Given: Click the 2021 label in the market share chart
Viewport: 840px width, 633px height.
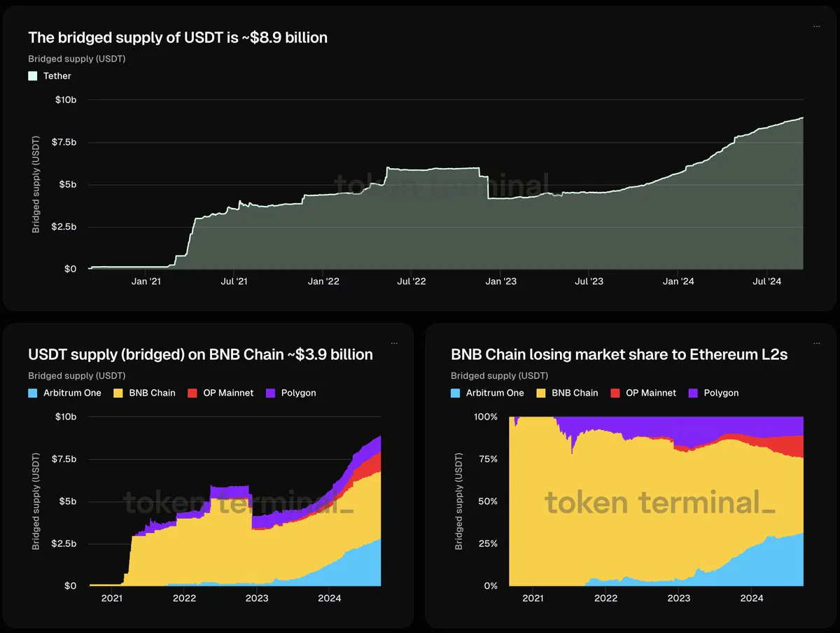Looking at the screenshot, I should 533,598.
